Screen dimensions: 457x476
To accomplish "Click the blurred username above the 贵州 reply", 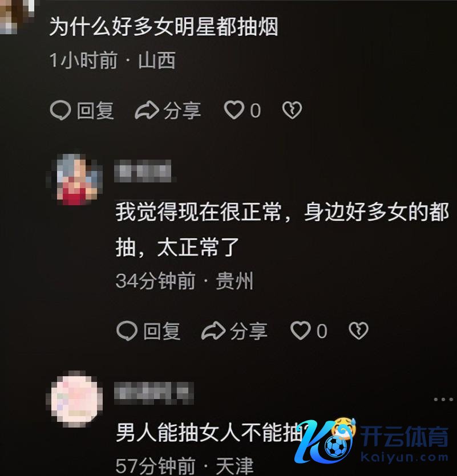I will point(143,171).
